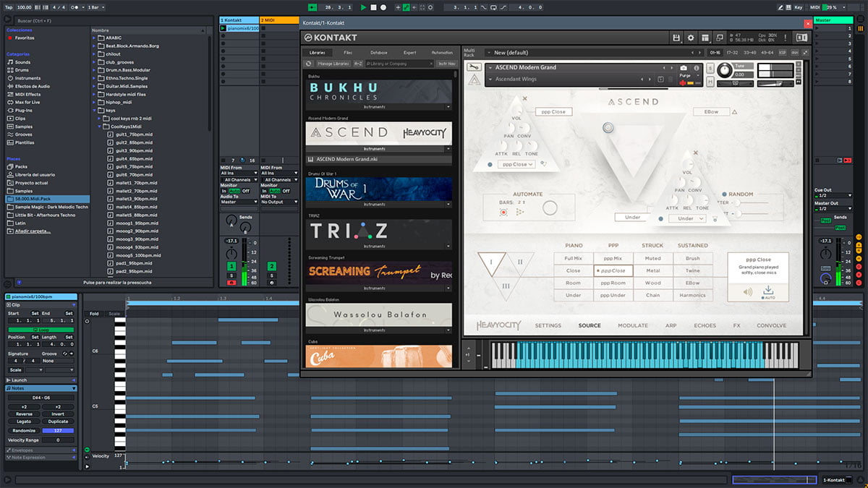This screenshot has width=868, height=488.
Task: Toggle the RANDOM enable dot in ASCEND
Action: pos(724,194)
